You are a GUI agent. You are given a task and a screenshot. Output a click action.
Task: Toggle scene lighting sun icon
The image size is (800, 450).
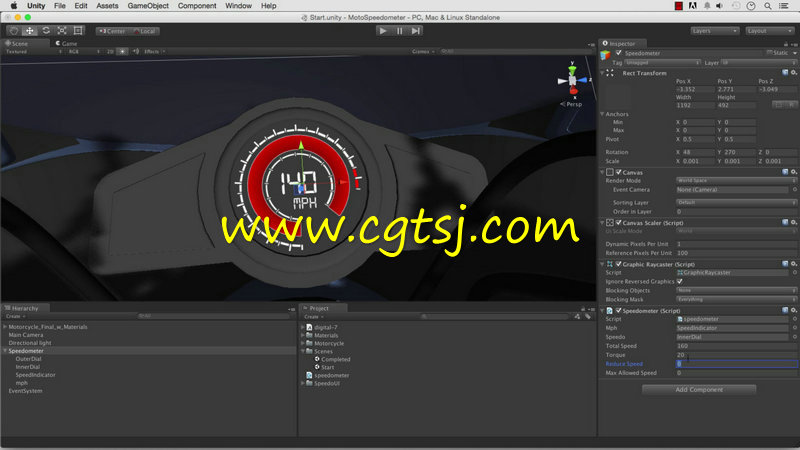122,52
